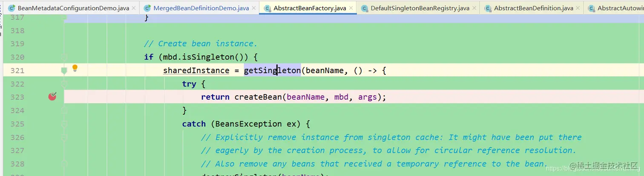
Task: Click the 'Create bean instance' comment
Action: (201, 44)
